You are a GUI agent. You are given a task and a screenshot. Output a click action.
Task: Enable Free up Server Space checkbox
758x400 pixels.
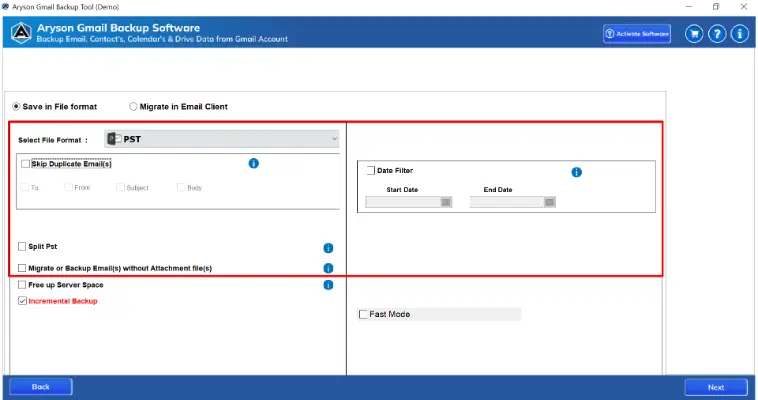(22, 285)
